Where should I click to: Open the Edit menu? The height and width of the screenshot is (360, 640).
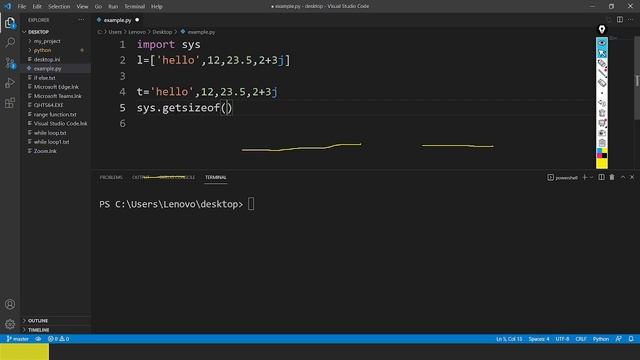pyautogui.click(x=37, y=7)
